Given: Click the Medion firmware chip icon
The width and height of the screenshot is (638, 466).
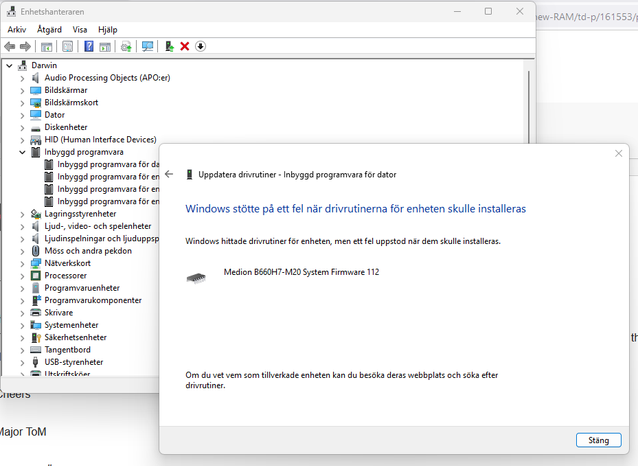Looking at the screenshot, I should tap(197, 275).
